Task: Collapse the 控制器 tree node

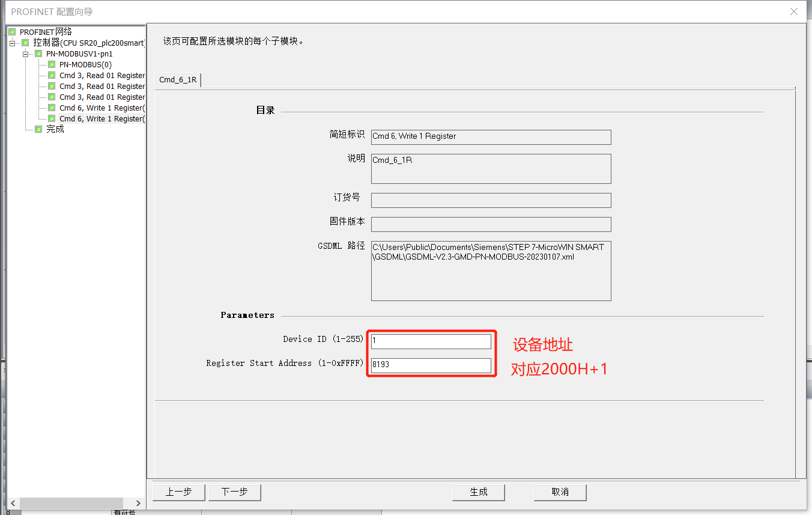Action: tap(13, 43)
